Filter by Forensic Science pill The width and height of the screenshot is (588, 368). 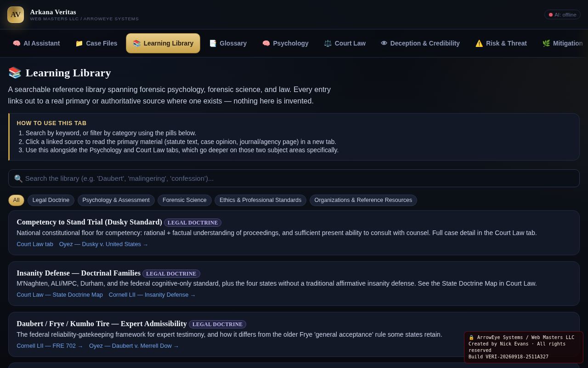pyautogui.click(x=185, y=200)
